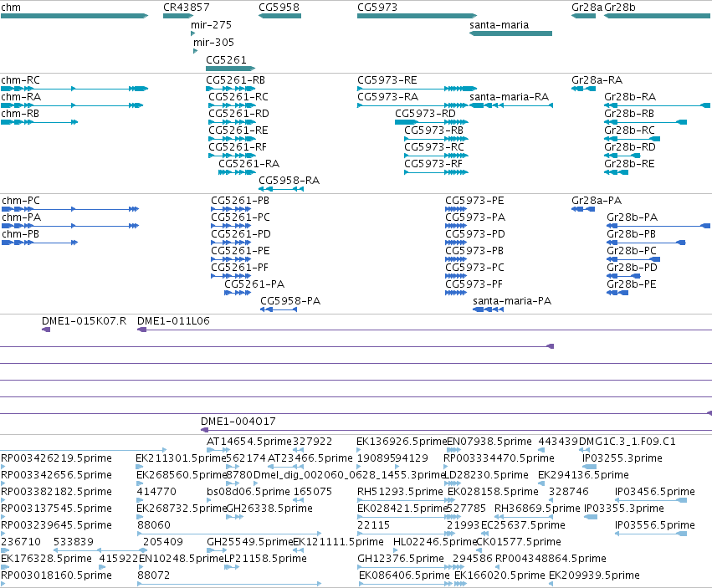Open the Gr28b-PA protein label
The image size is (712, 588).
pos(632,217)
